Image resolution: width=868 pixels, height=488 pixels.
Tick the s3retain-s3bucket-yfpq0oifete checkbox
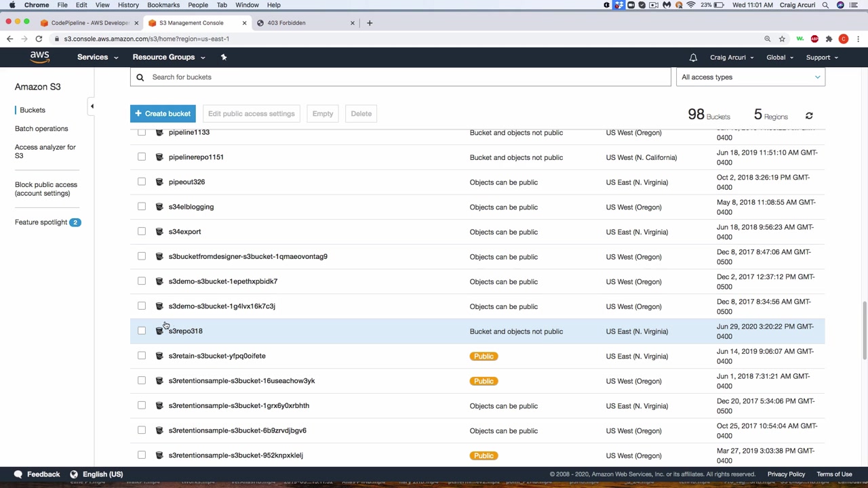click(x=142, y=356)
